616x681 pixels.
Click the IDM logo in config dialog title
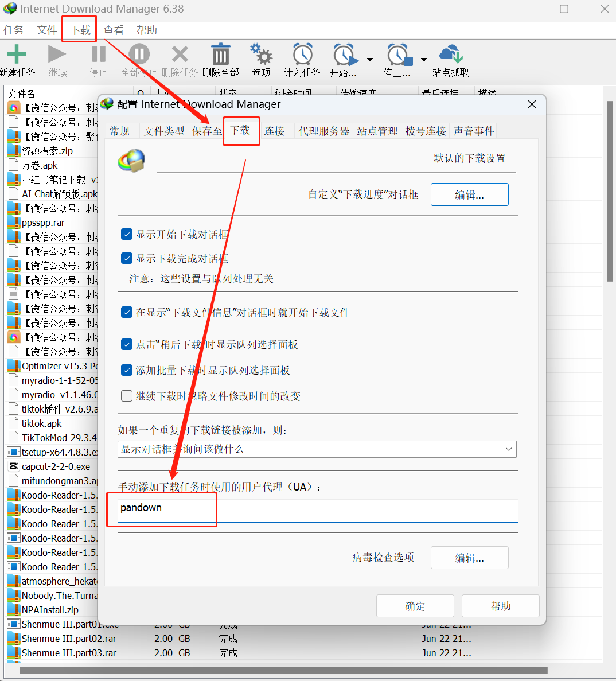tap(107, 103)
